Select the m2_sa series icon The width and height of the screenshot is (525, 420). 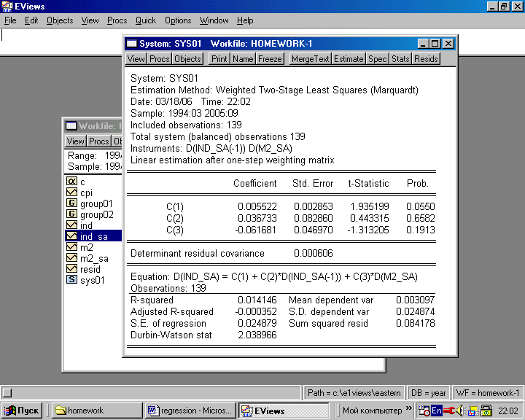click(x=71, y=258)
